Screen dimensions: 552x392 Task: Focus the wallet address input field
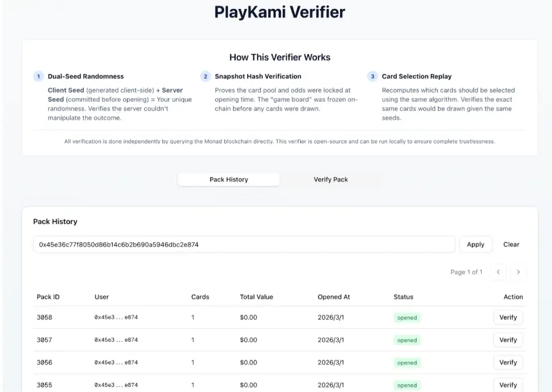(x=243, y=245)
